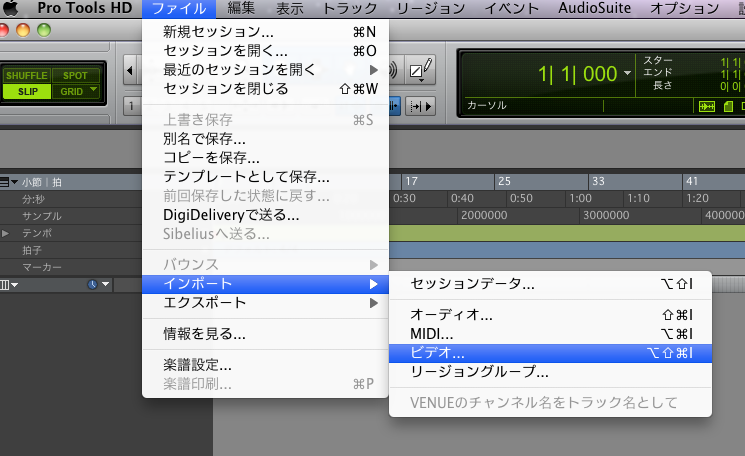
Task: Open main counter format dropdown arrow
Action: (x=627, y=73)
